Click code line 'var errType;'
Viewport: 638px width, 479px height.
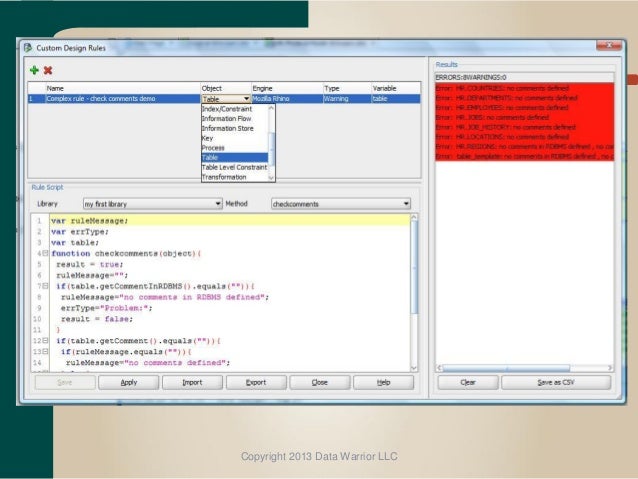click(80, 232)
